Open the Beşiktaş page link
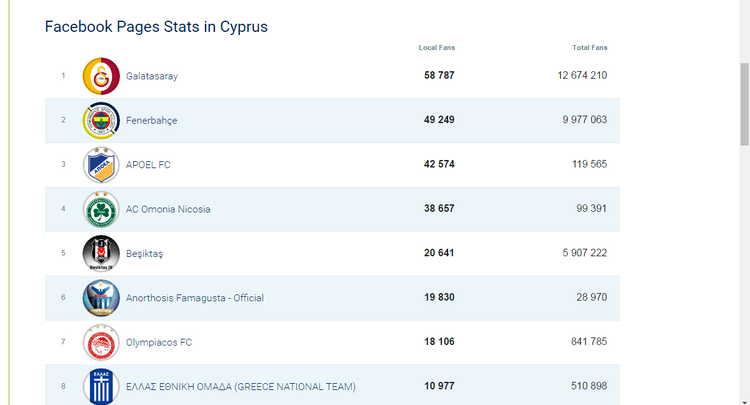Screen dimensions: 750x405 pos(144,253)
